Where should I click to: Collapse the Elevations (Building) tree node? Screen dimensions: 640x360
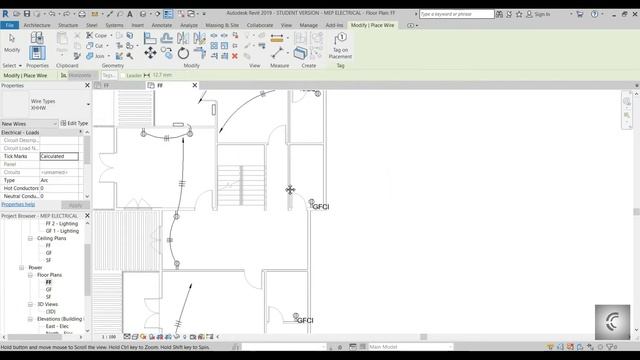coord(30,319)
